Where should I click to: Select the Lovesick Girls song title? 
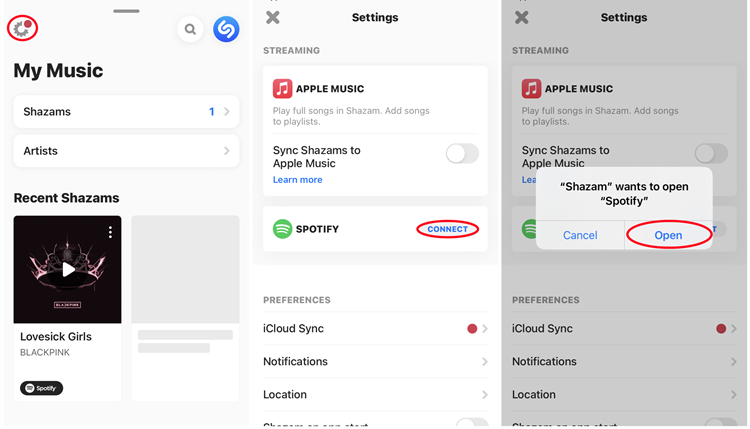click(x=56, y=337)
